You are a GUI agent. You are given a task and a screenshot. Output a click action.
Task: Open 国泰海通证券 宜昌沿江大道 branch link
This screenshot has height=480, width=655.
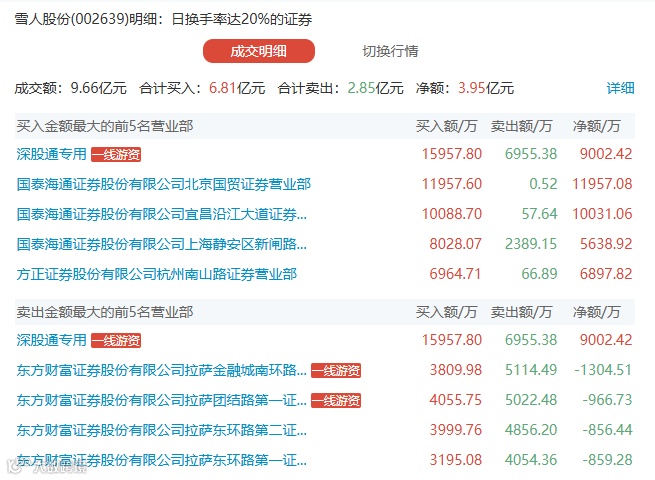[162, 214]
